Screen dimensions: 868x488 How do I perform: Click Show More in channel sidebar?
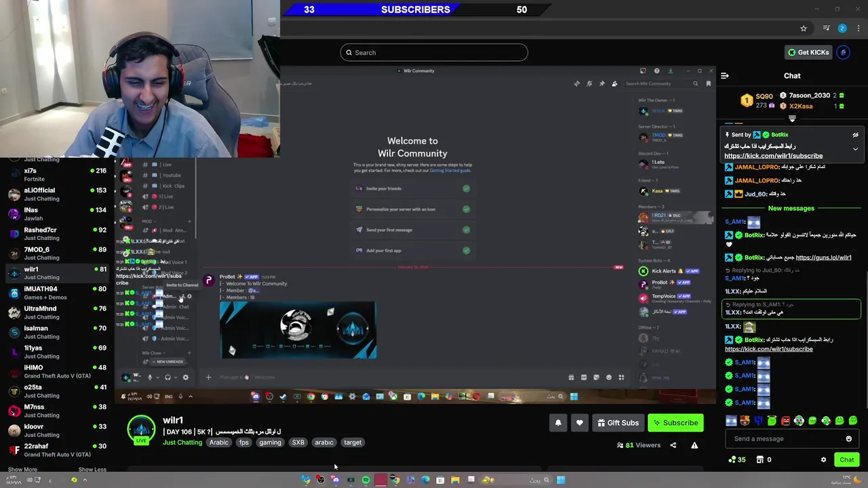click(22, 469)
